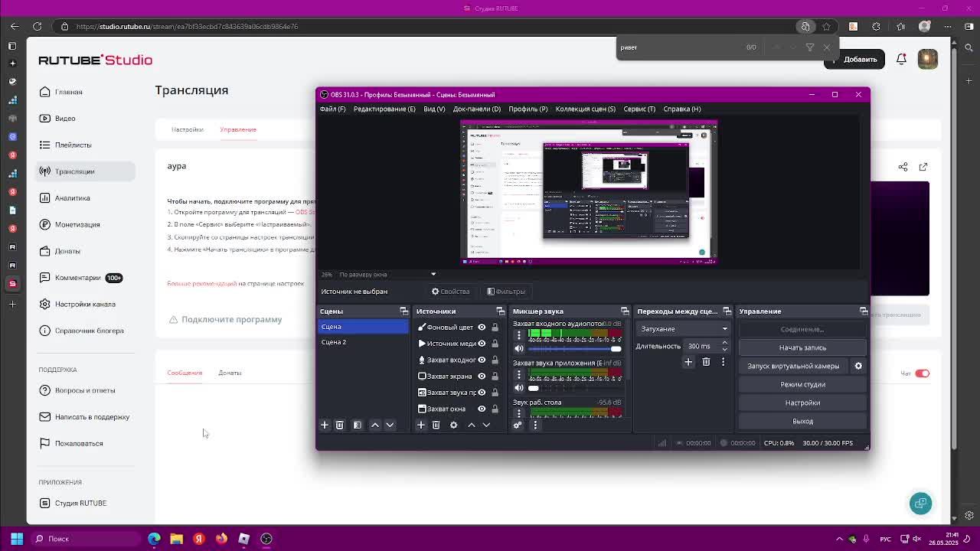Open Настройки button in OBS controls
The height and width of the screenshot is (551, 980).
click(802, 403)
